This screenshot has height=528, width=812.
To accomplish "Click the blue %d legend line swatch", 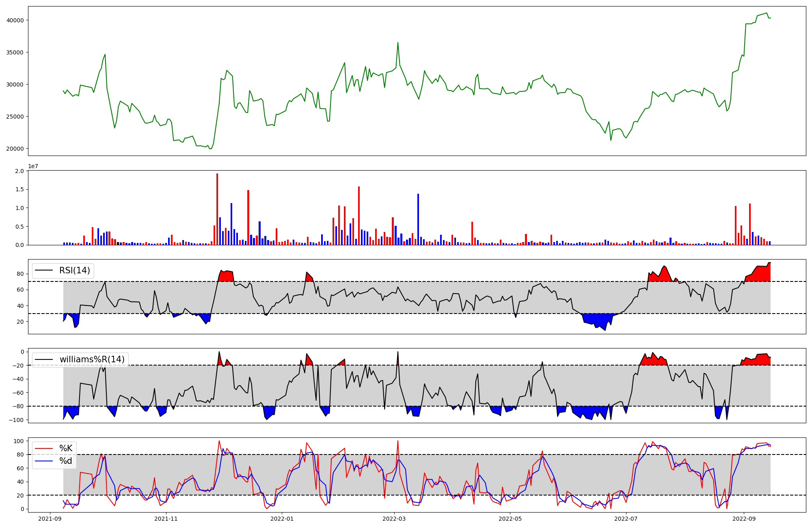I will pos(44,461).
